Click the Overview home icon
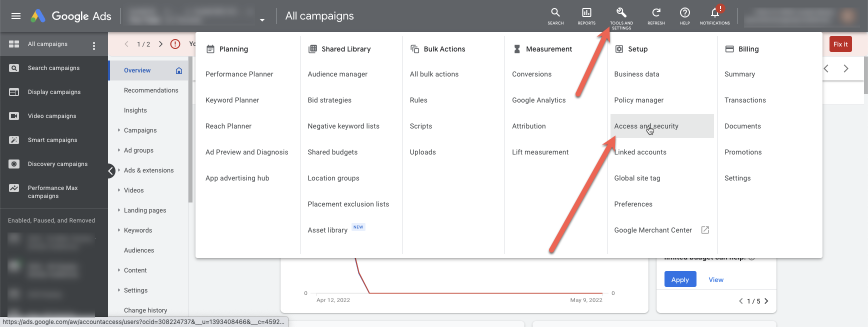Image resolution: width=868 pixels, height=327 pixels. (x=179, y=70)
